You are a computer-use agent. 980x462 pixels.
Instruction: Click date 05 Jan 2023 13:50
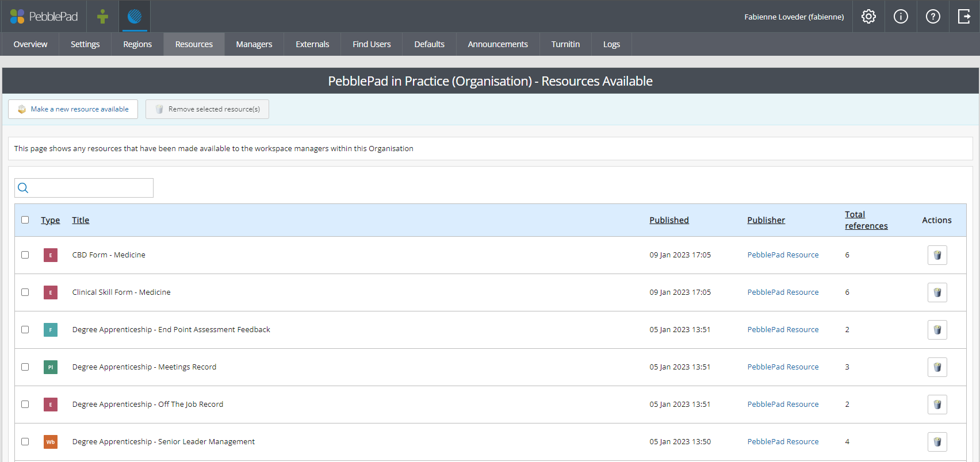point(680,442)
